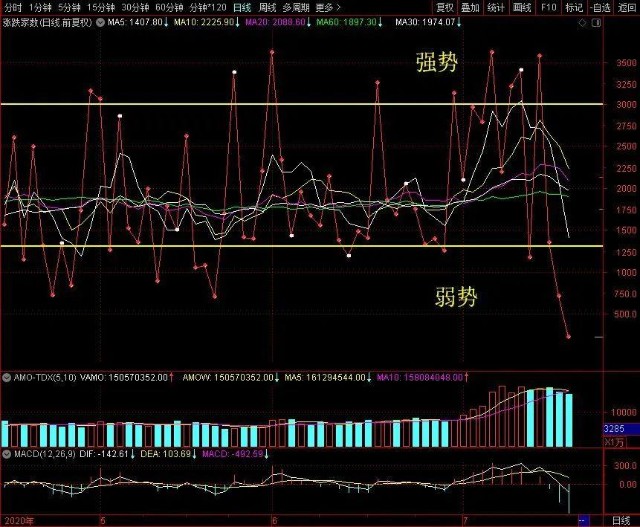Click the 复权 button

coord(444,7)
